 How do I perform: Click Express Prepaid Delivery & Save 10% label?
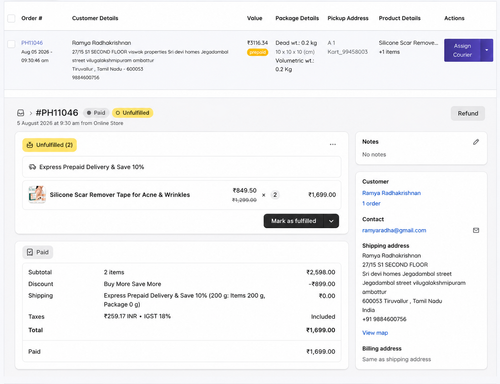tap(92, 167)
